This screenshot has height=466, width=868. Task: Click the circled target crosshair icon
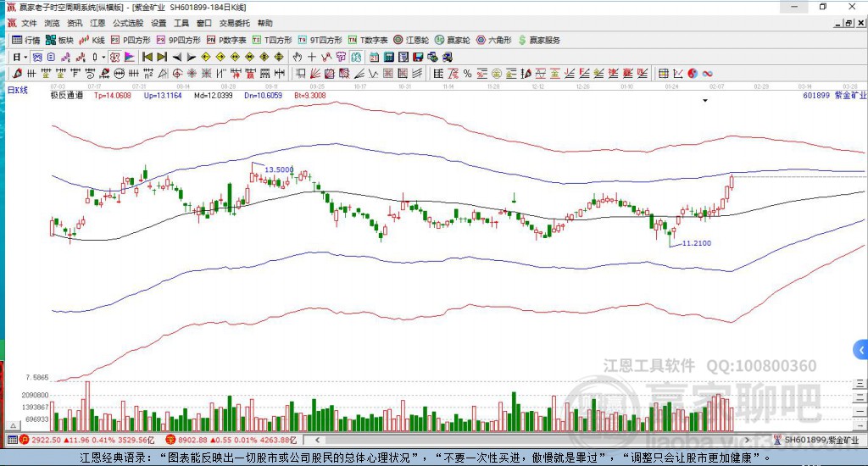tap(177, 74)
